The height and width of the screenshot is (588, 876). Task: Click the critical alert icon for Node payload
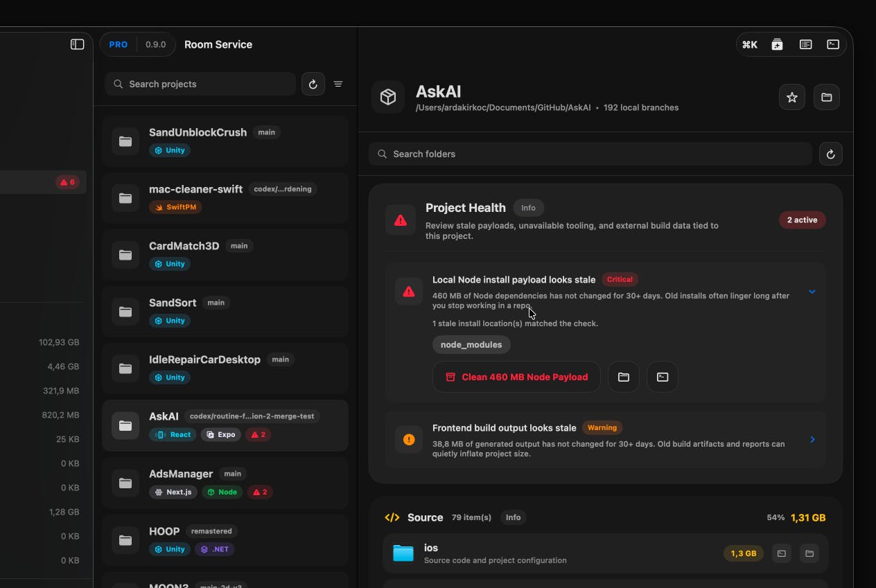coord(409,292)
